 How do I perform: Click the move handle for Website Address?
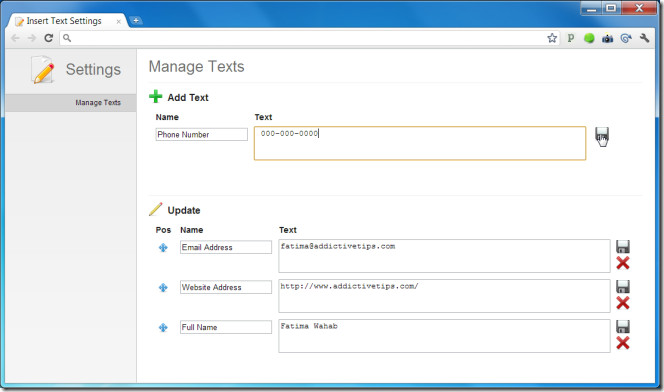tap(163, 287)
